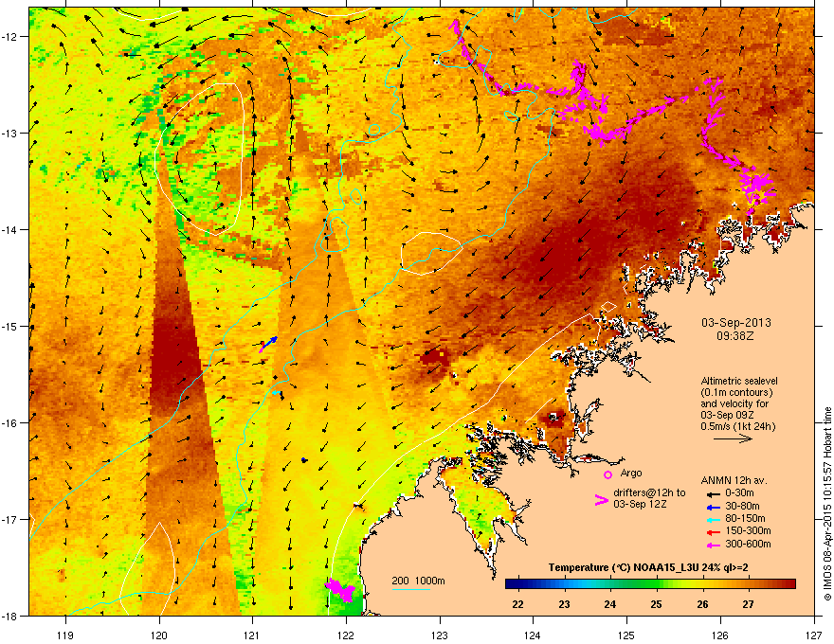Click the longitude axis label 127
834x644 pixels.
pos(814,635)
